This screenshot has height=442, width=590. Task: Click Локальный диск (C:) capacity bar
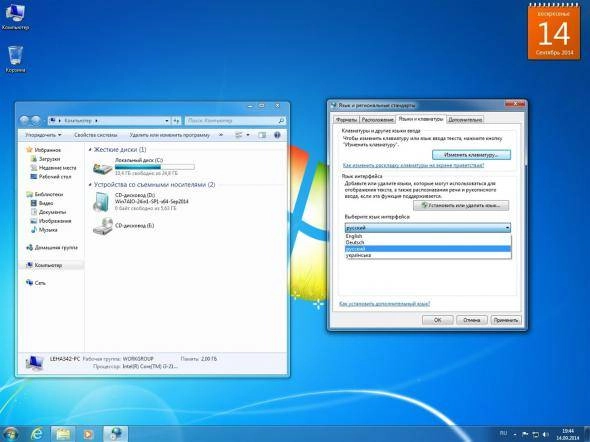[x=155, y=167]
